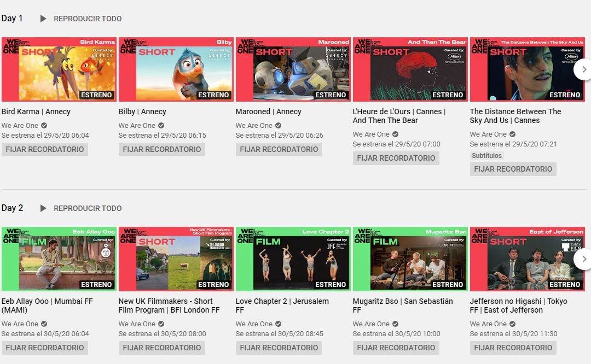Click the Subtítulos badge

486,155
